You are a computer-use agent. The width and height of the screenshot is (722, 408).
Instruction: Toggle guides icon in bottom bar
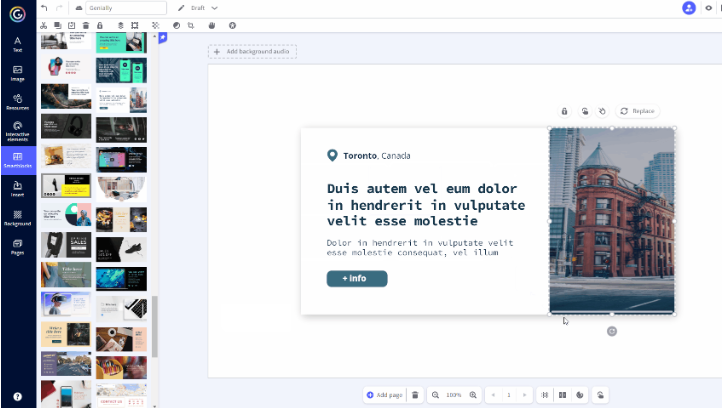[545, 395]
